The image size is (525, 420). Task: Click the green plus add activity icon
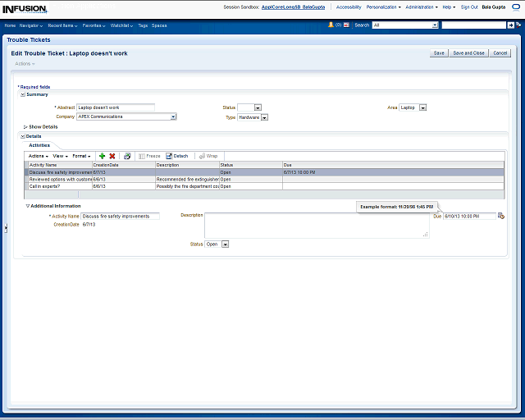(102, 156)
